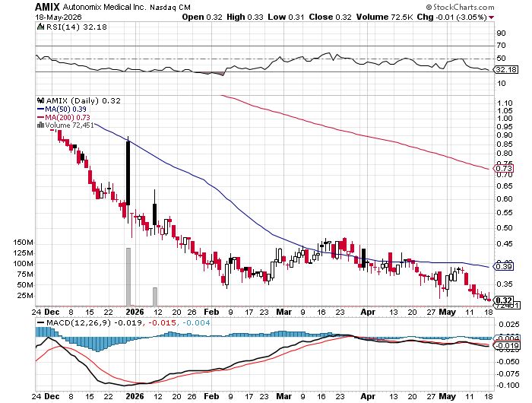Click the tallest gray volume bar near 2026

point(128,277)
